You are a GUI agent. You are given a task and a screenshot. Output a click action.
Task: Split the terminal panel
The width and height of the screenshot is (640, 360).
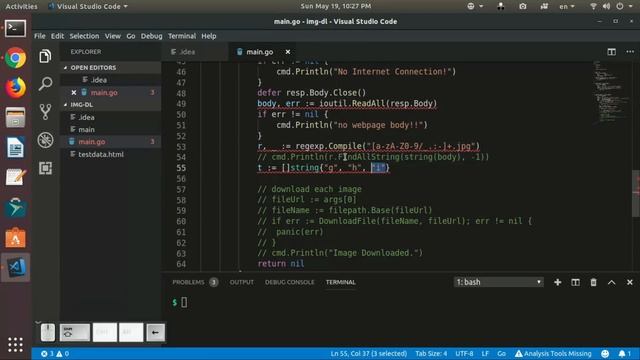click(x=576, y=282)
